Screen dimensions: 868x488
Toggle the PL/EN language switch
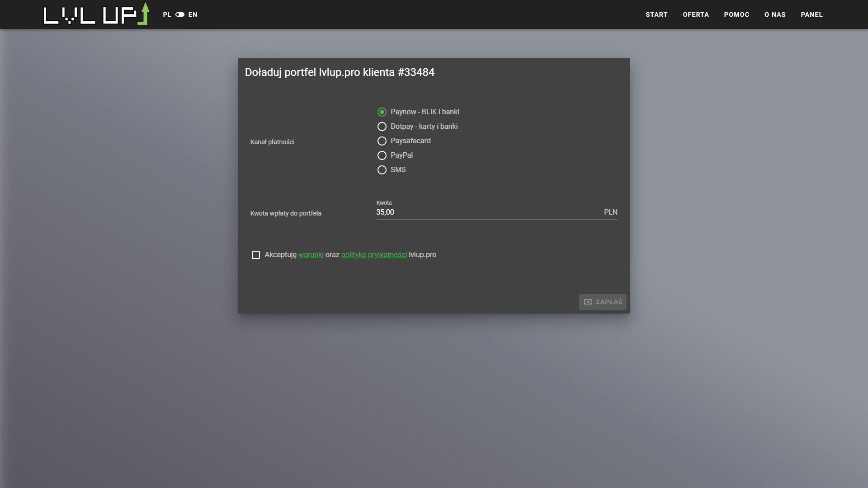coord(180,14)
